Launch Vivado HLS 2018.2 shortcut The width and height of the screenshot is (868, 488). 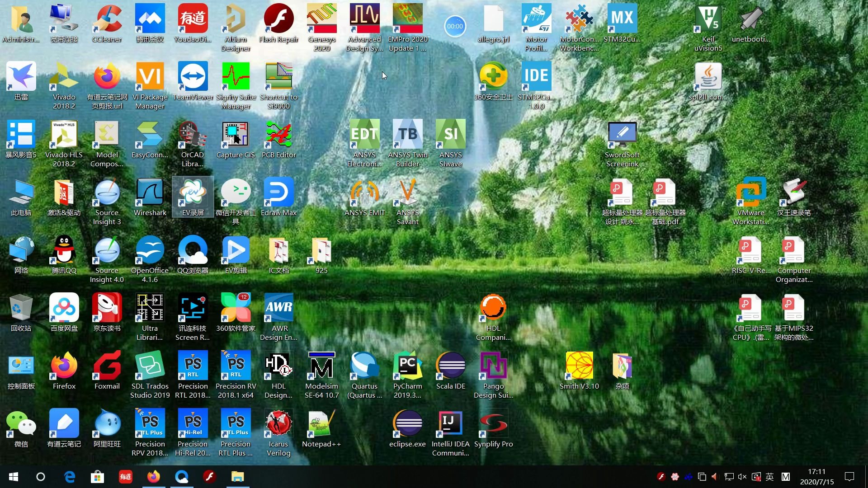pyautogui.click(x=64, y=144)
